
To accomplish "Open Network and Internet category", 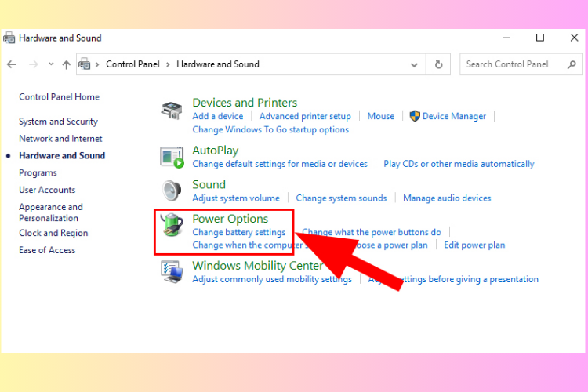I will (60, 139).
